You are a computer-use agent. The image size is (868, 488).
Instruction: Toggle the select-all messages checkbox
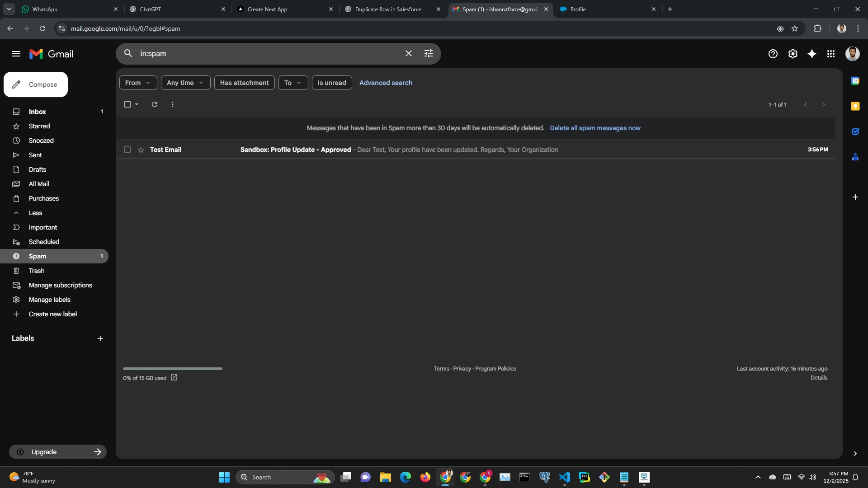point(127,104)
